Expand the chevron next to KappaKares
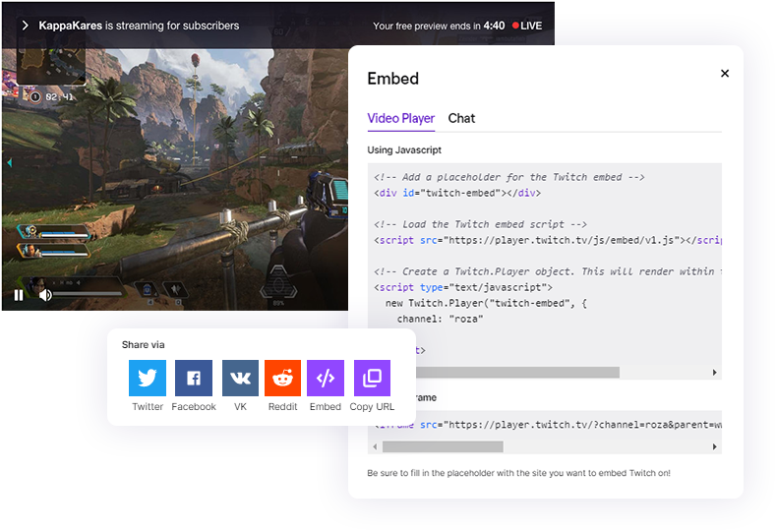 pos(26,26)
